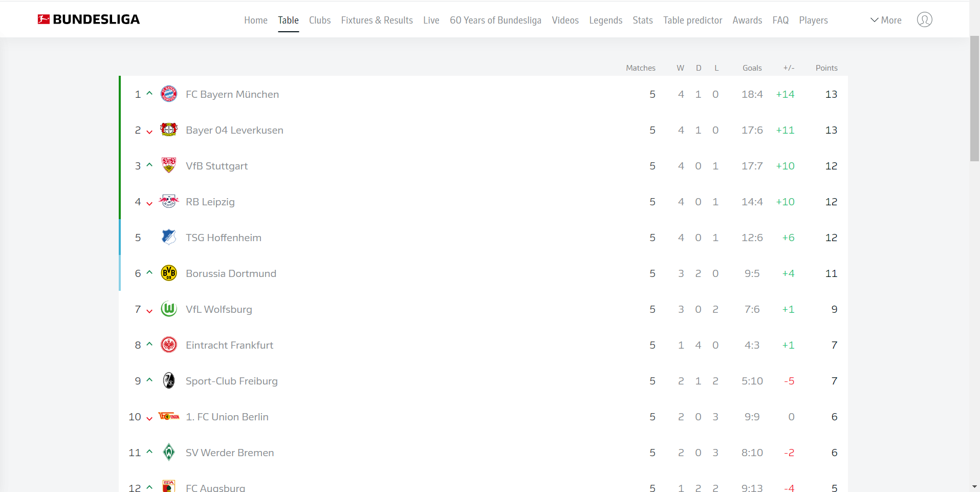Open the Legends tab
980x492 pixels.
tap(606, 20)
